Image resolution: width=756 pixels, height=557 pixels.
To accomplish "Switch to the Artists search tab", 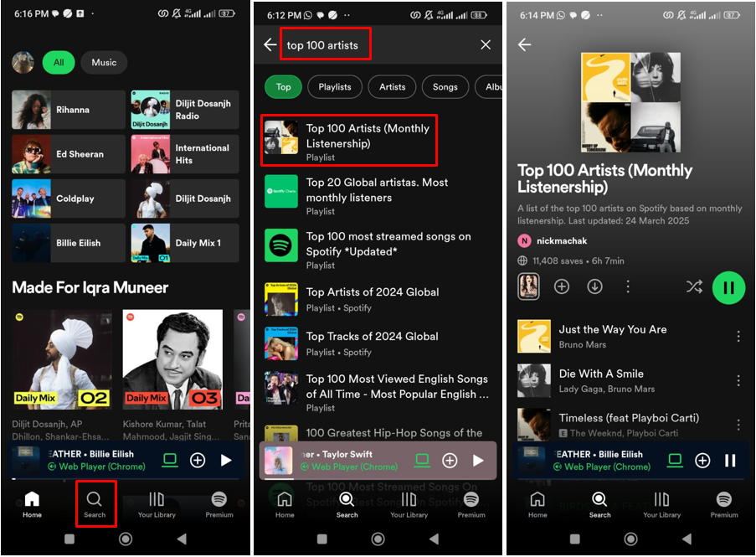I will click(x=392, y=86).
